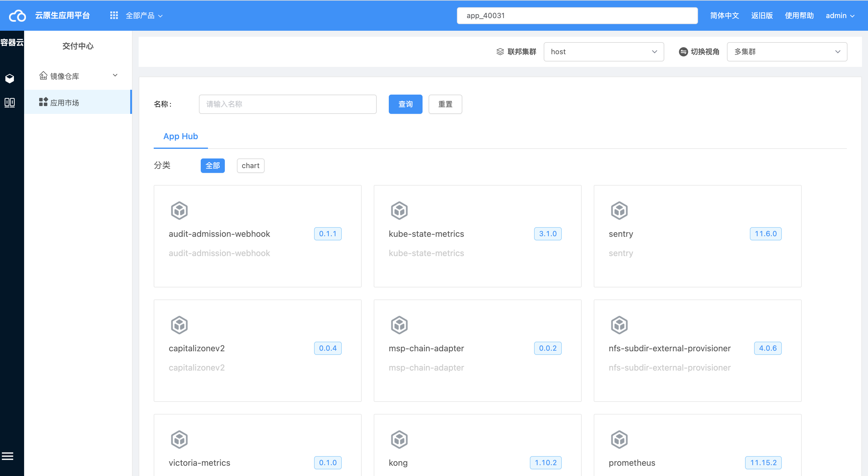Click version tag 0.1.0
This screenshot has width=868, height=476.
(328, 463)
